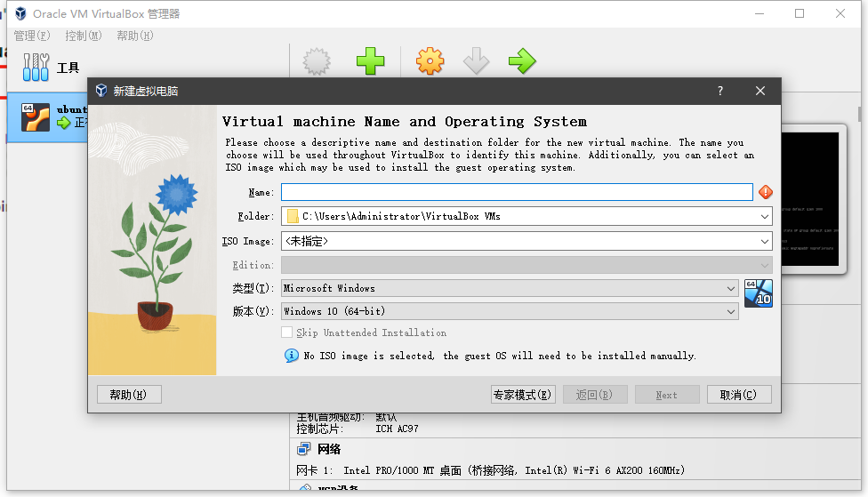Click into the Name input field

pyautogui.click(x=517, y=192)
